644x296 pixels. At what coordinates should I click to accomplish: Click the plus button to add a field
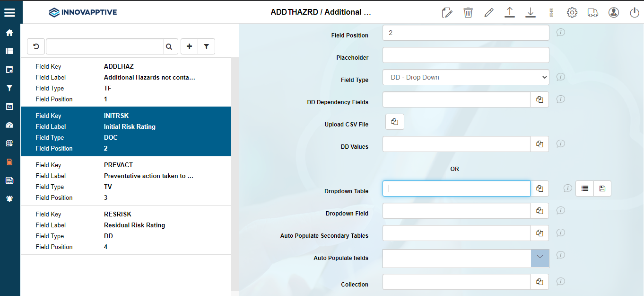coord(190,46)
